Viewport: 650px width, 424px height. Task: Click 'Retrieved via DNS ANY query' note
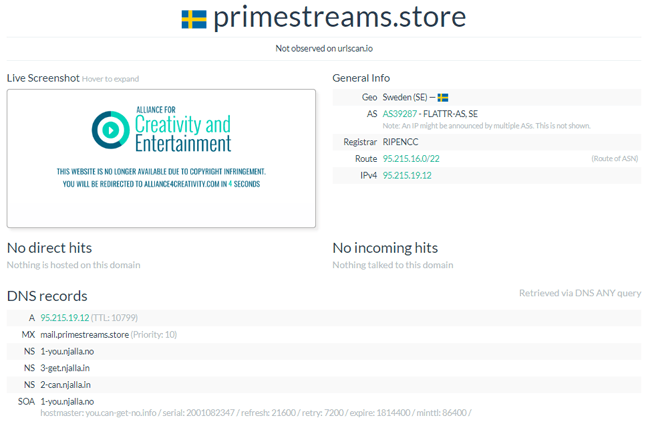(x=580, y=293)
